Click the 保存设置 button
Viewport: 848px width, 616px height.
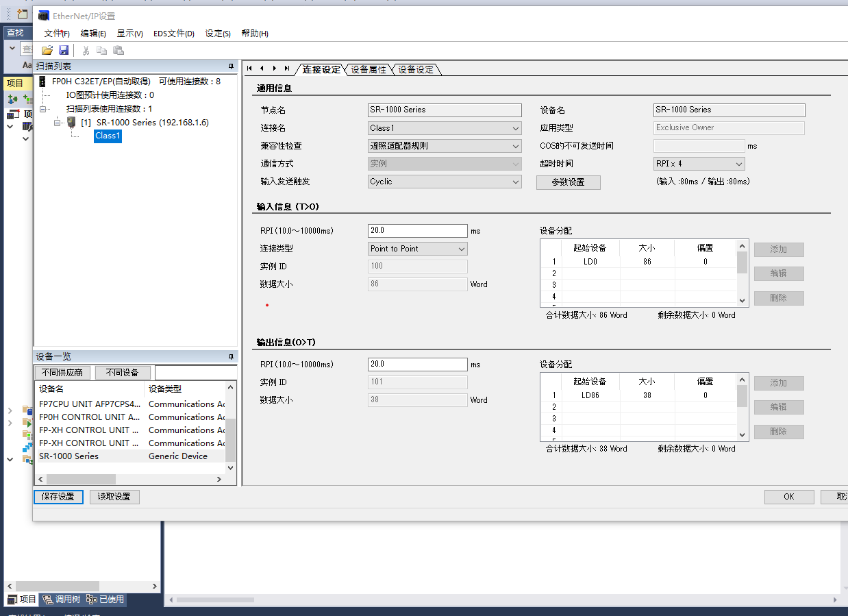[x=58, y=497]
